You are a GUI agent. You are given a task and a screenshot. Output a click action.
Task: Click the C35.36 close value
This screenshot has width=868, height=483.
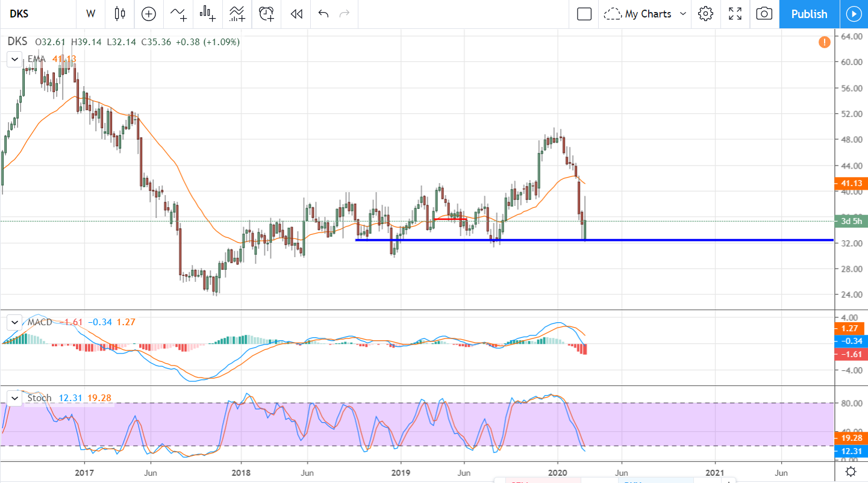pos(156,42)
